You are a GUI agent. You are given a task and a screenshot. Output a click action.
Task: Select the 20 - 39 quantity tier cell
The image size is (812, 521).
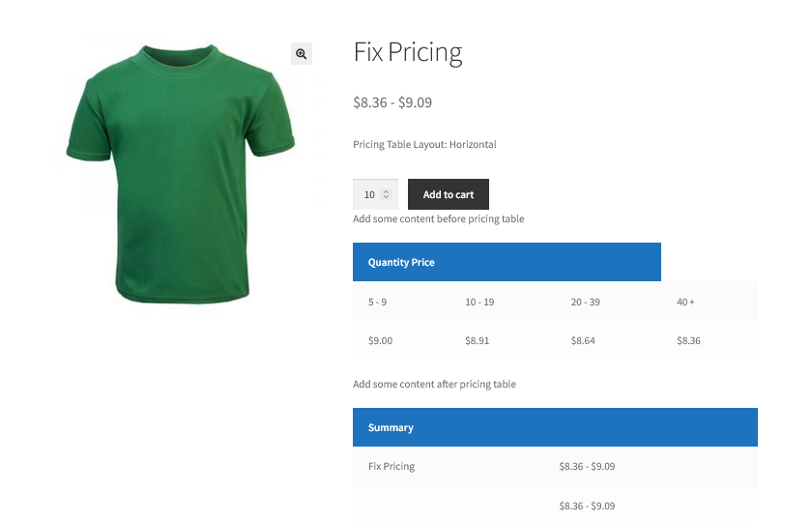click(x=585, y=302)
